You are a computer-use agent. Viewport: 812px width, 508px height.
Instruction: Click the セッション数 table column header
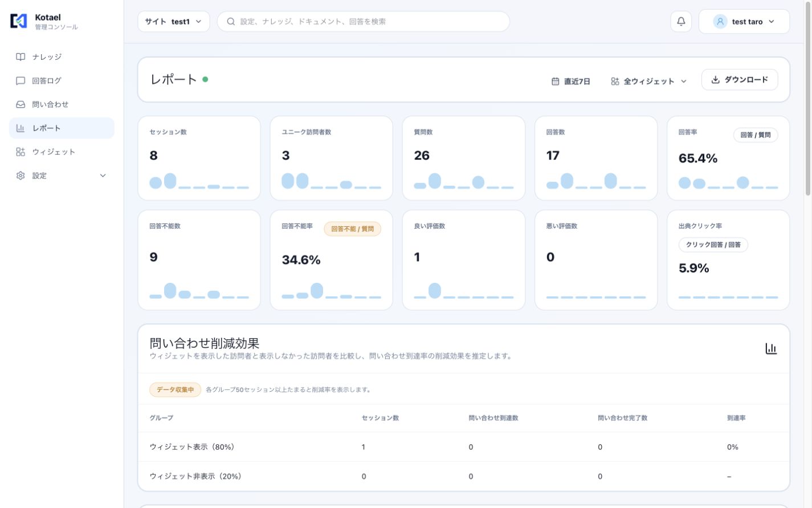[380, 418]
